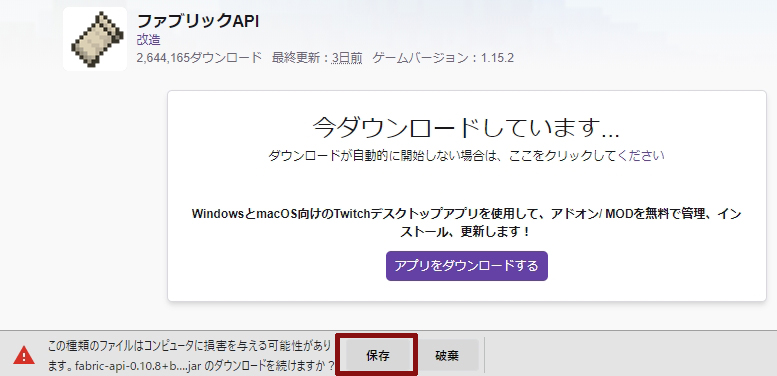Image resolution: width=777 pixels, height=376 pixels.
Task: Click 保存 to keep the jar file
Action: pos(378,355)
